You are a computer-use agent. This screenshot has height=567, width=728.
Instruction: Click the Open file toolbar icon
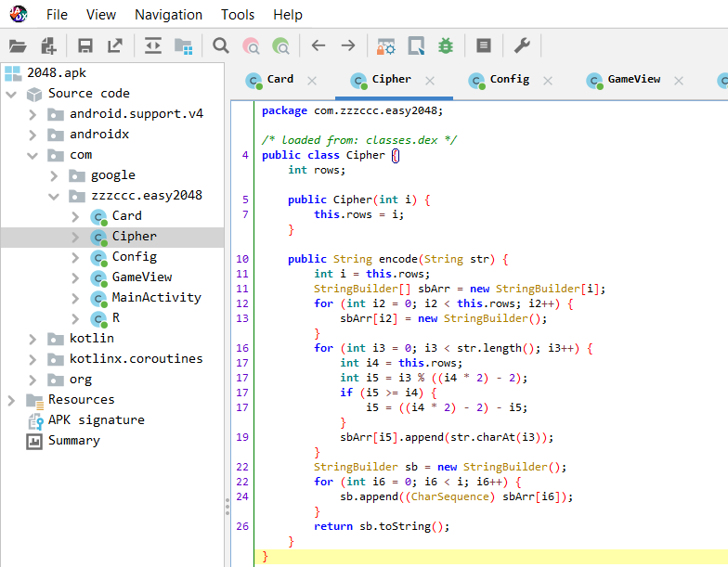pyautogui.click(x=18, y=45)
